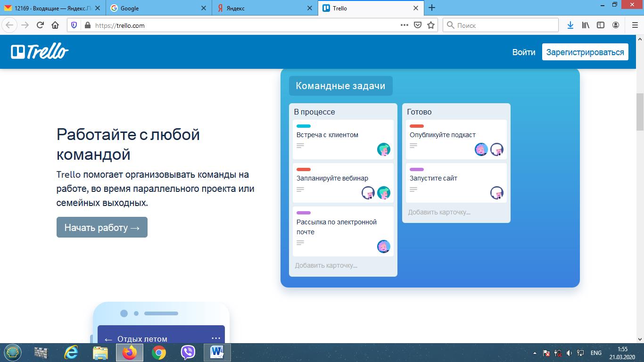Click the purple label on Запустите сайт

point(417,169)
